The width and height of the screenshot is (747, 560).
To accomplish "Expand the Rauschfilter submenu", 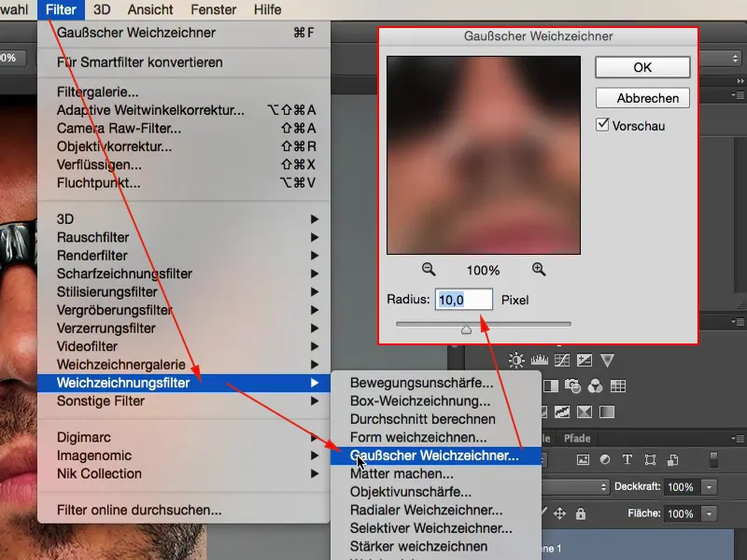I will 184,237.
